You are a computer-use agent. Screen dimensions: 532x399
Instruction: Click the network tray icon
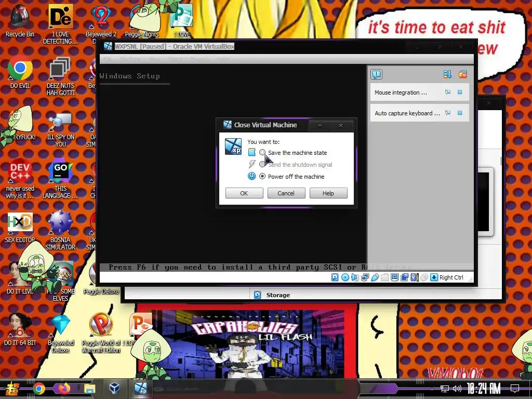pos(445,389)
